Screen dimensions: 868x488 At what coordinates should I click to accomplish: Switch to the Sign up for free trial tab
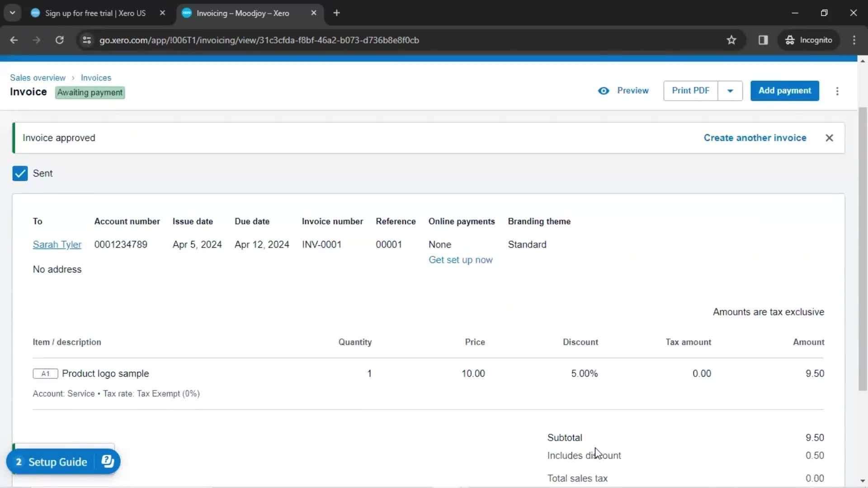point(95,13)
